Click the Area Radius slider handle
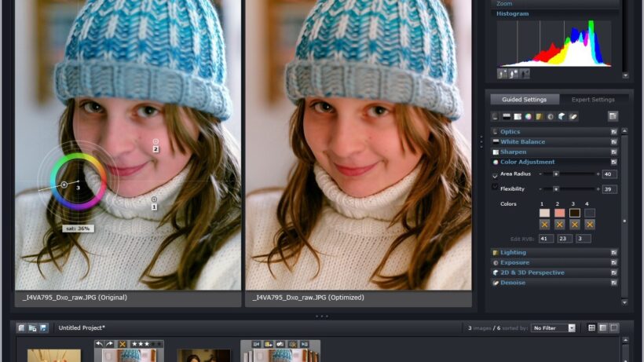The image size is (644, 362). (556, 174)
